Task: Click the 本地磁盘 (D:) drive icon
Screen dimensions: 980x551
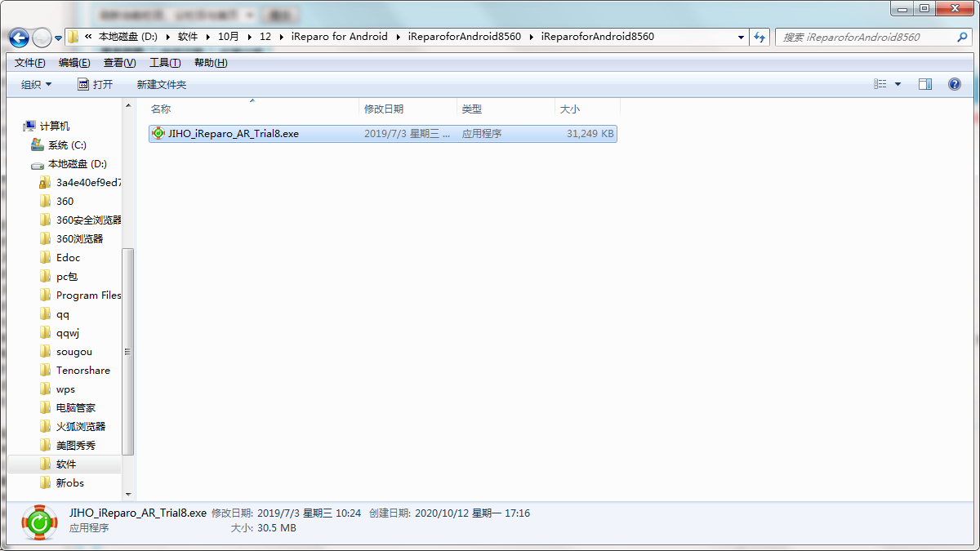Action: 37,164
